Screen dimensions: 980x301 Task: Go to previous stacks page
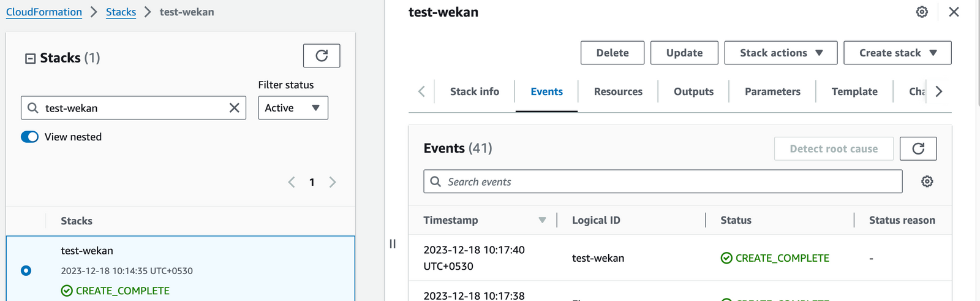292,182
